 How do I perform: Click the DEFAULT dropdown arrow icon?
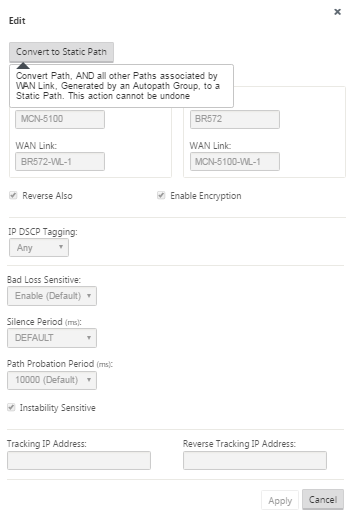coord(89,338)
